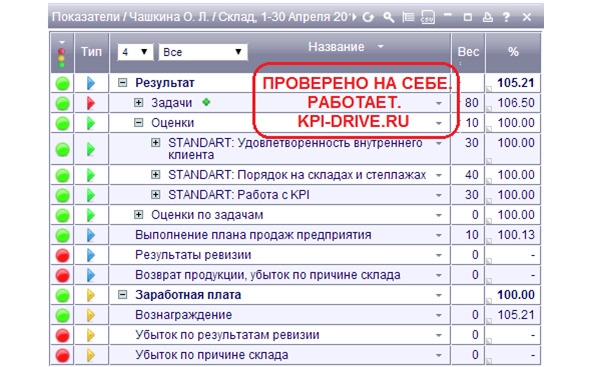
Task: Click blue type arrow for Результаты ревизии
Action: [90, 255]
